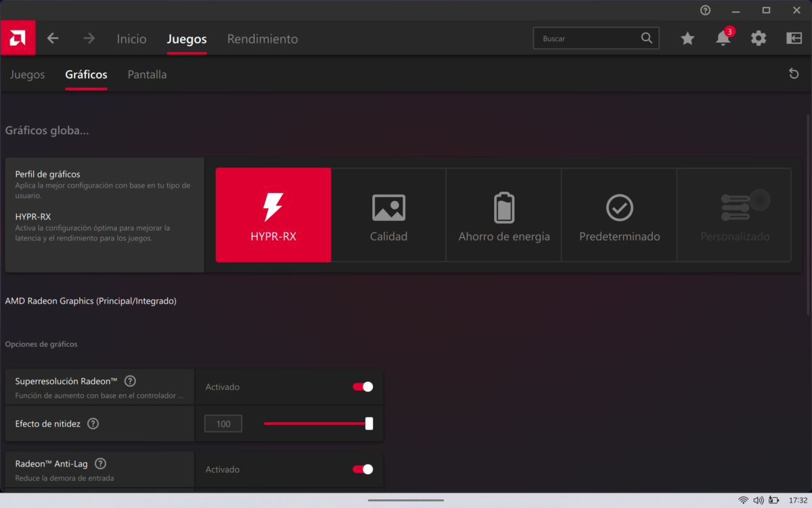
Task: Toggle Radeon Anti-Lag switch
Action: (363, 469)
